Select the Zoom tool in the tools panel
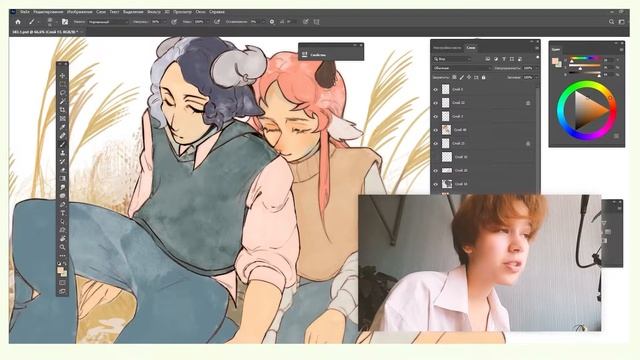This screenshot has width=640, height=360. pos(62,247)
